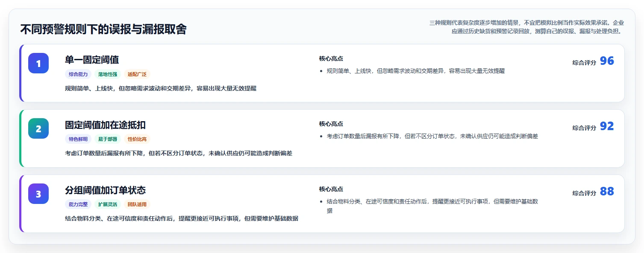Click bold description starting 结合物料分类
The height and width of the screenshot is (253, 644).
click(182, 218)
